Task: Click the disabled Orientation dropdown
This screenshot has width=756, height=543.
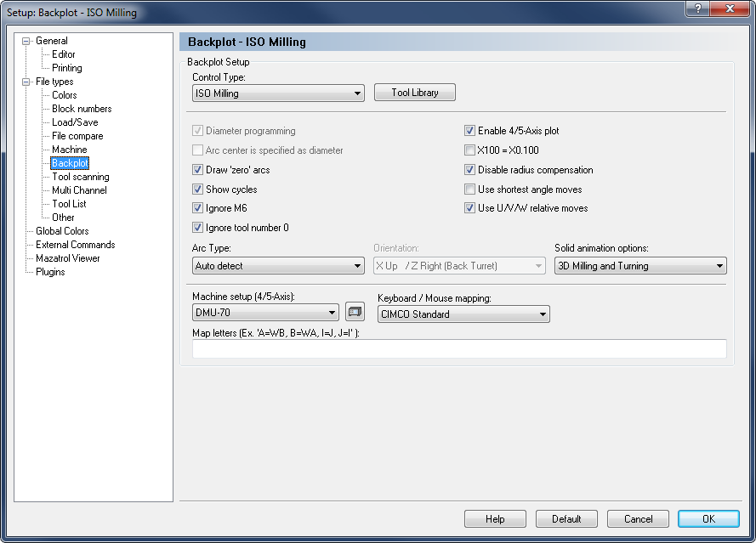Action: tap(459, 265)
